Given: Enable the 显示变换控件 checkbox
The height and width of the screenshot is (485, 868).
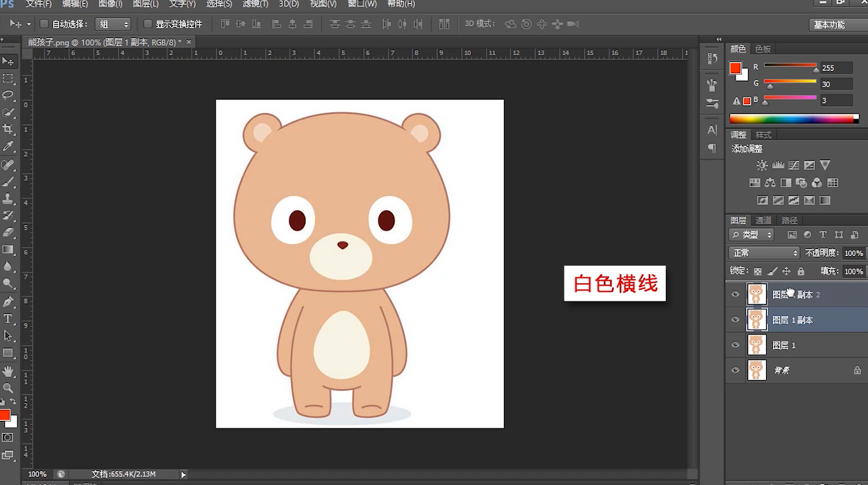Looking at the screenshot, I should [148, 24].
